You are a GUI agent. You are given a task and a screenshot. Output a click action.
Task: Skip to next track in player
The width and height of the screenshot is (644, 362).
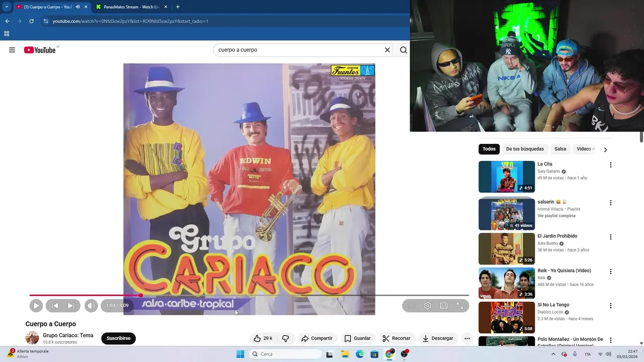point(71,305)
